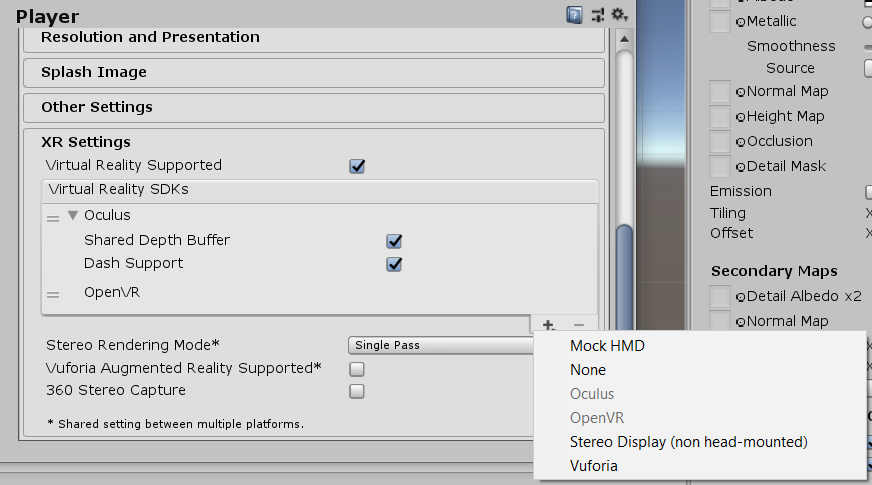Image resolution: width=872 pixels, height=485 pixels.
Task: Click the plus icon to add VR SDK
Action: pos(548,324)
